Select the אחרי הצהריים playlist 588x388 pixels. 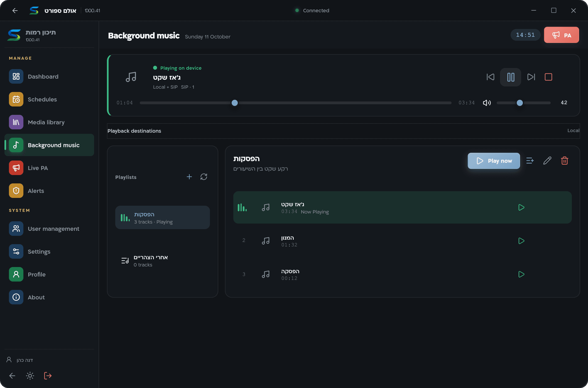pyautogui.click(x=163, y=261)
